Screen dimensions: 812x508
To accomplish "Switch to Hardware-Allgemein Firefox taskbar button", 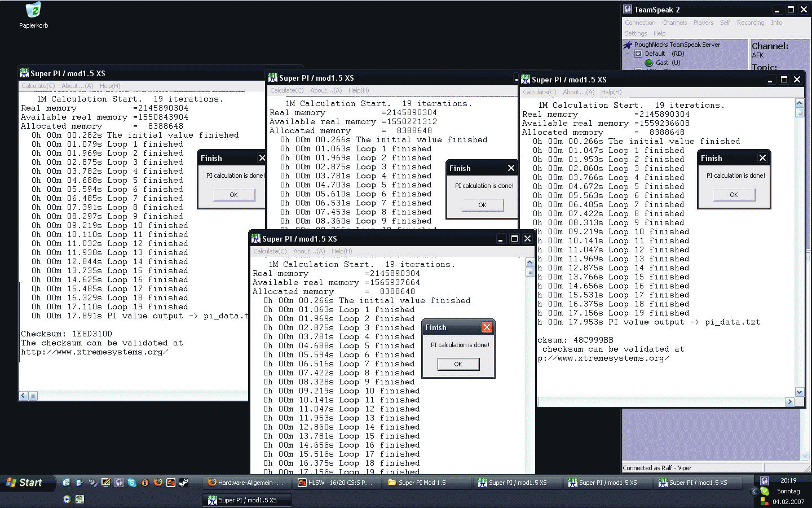I will (x=246, y=483).
